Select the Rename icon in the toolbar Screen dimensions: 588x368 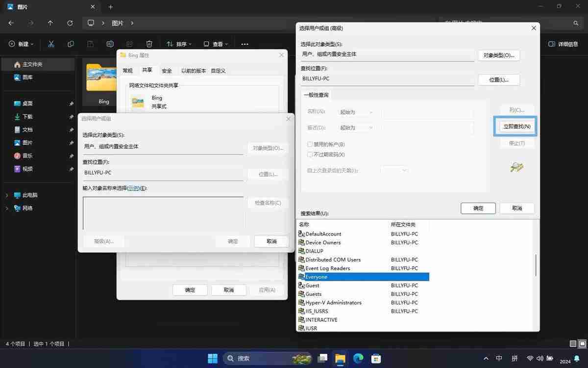(110, 44)
